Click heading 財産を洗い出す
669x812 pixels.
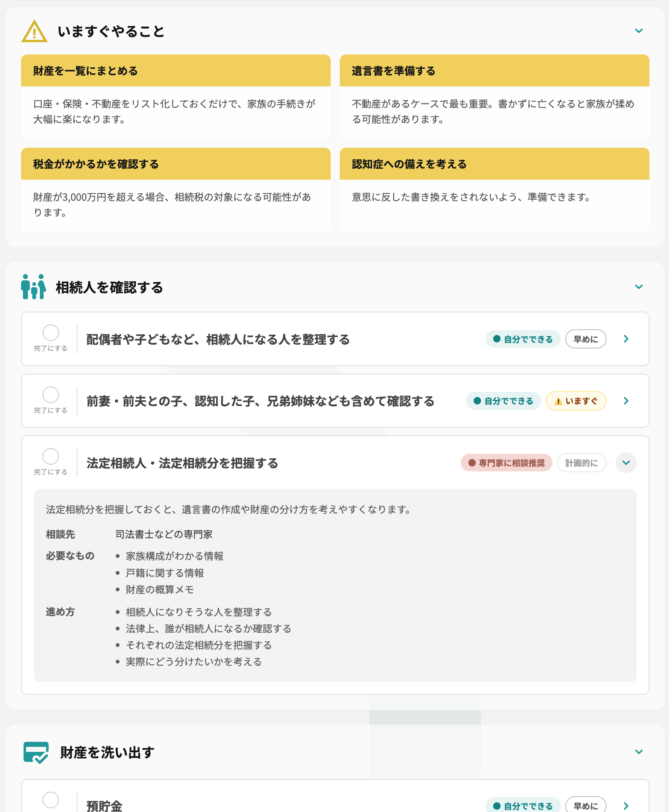click(107, 752)
